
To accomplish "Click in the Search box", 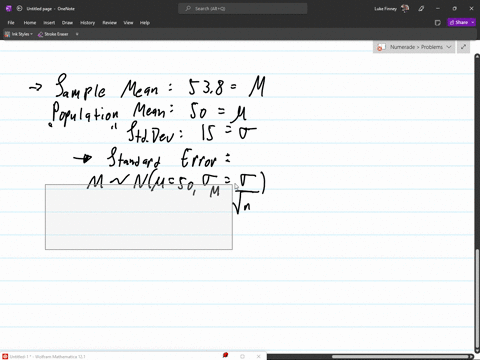I will coord(243,9).
